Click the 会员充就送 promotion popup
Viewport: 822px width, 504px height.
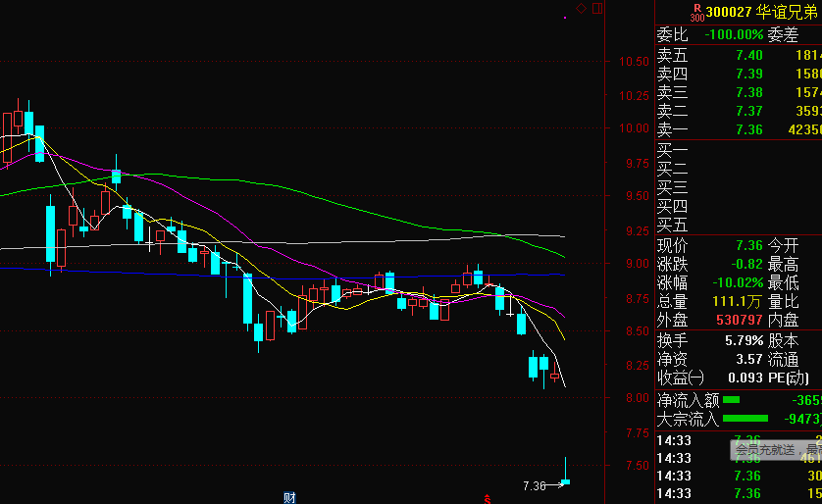tap(776, 449)
